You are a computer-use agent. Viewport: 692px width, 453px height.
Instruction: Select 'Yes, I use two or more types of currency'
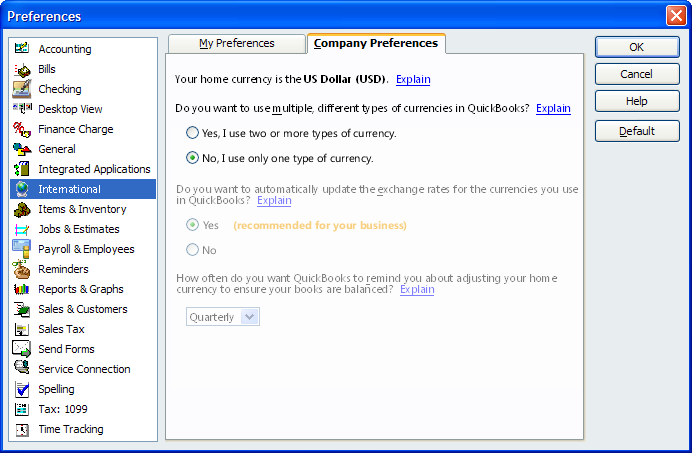(192, 133)
